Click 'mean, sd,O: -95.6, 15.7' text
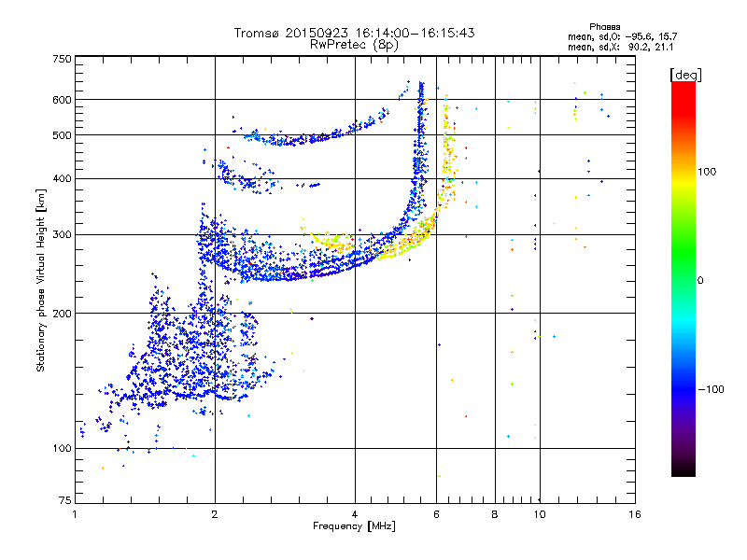The image size is (747, 560). click(x=622, y=36)
